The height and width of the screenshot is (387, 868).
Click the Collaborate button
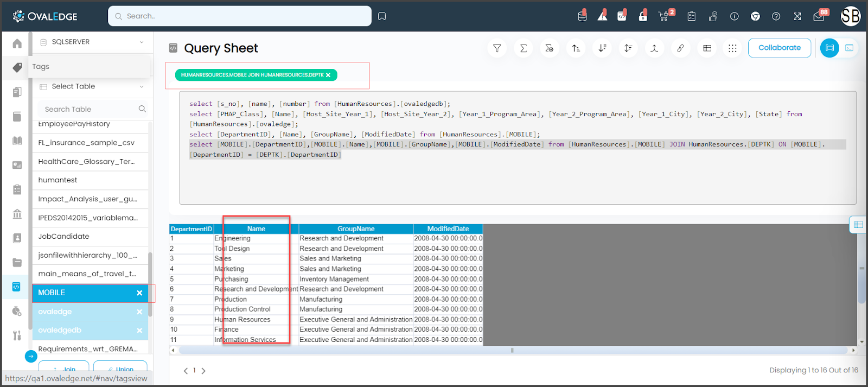coord(780,48)
